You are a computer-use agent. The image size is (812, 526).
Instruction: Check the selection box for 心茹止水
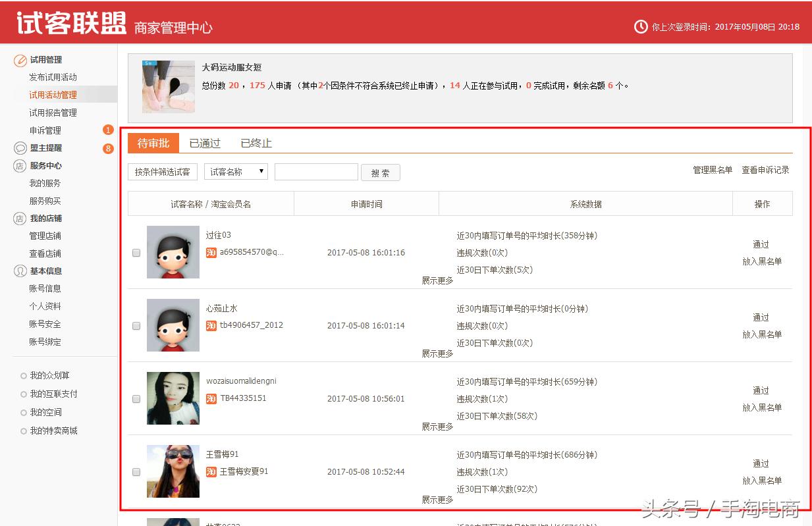[136, 325]
